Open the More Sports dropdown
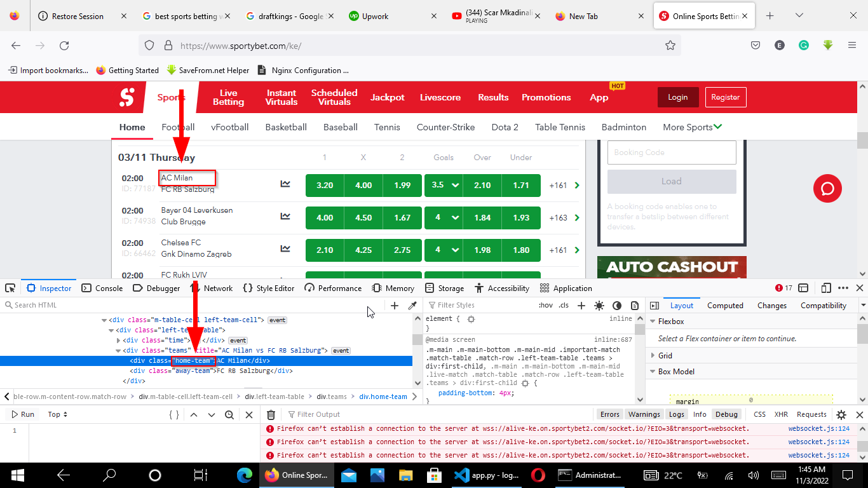Viewport: 868px width, 488px height. pos(693,127)
